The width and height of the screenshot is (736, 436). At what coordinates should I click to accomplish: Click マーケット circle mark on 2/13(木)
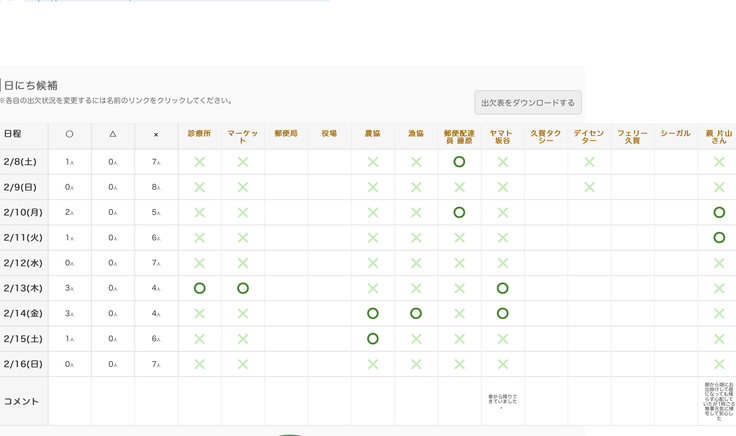tap(243, 288)
